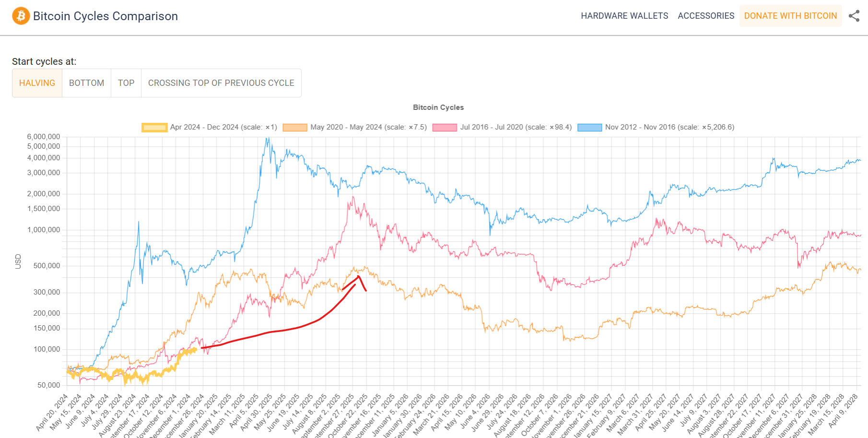Screen dimensions: 868x438
Task: Click the April 9, 2028 x-axis label
Action: tap(843, 411)
